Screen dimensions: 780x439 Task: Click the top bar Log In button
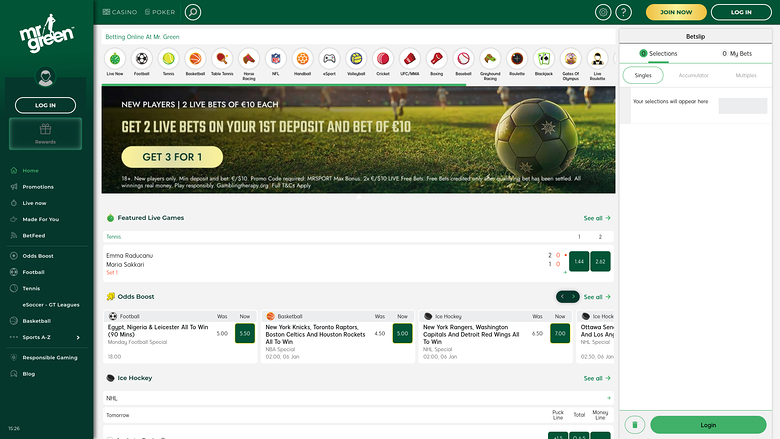(741, 12)
